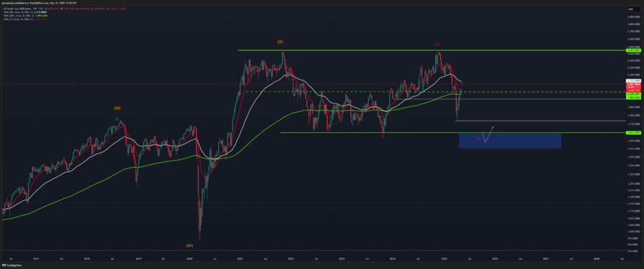Select the orange (III) wave label
Viewport: 644px width, 269px height.
click(117, 108)
